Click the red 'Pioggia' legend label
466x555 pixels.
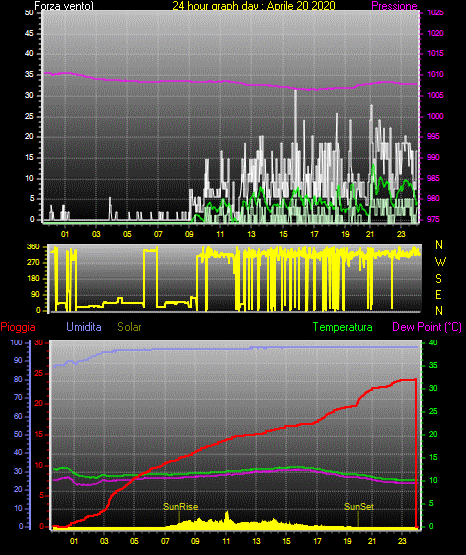pos(18,327)
